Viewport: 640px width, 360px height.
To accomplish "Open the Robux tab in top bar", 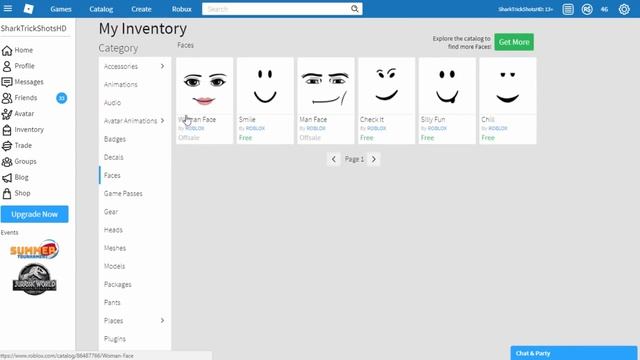I will (x=182, y=9).
